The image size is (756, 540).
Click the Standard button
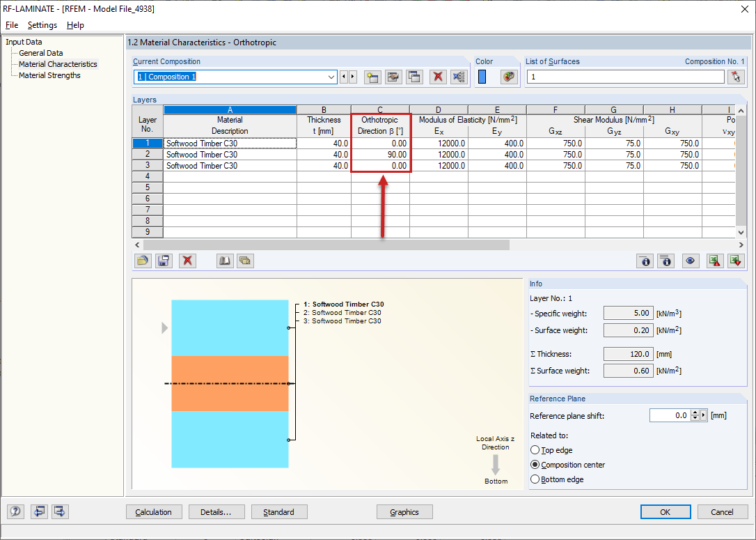tap(279, 512)
